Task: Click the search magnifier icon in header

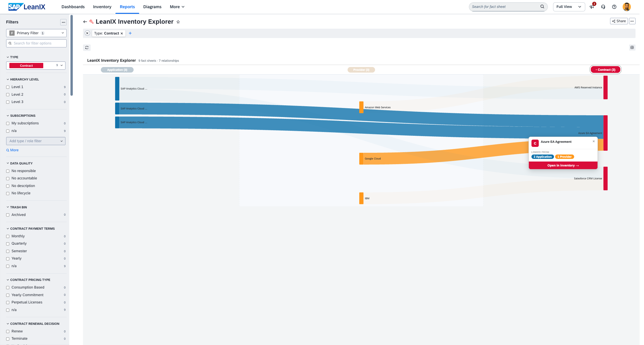Action: pos(542,7)
